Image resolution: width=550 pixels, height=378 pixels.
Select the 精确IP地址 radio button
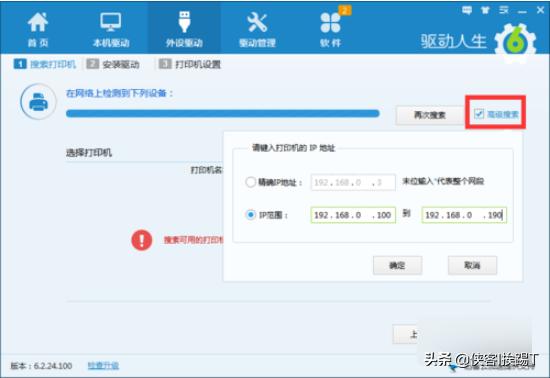(x=250, y=182)
